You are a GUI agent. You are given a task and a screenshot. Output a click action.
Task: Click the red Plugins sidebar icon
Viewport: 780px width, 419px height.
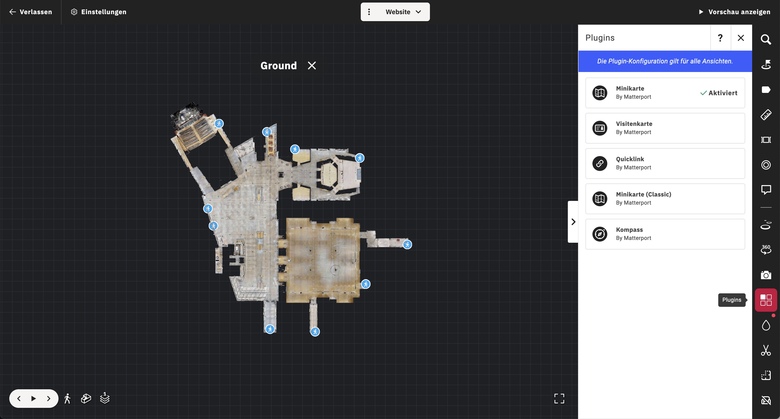tap(766, 300)
